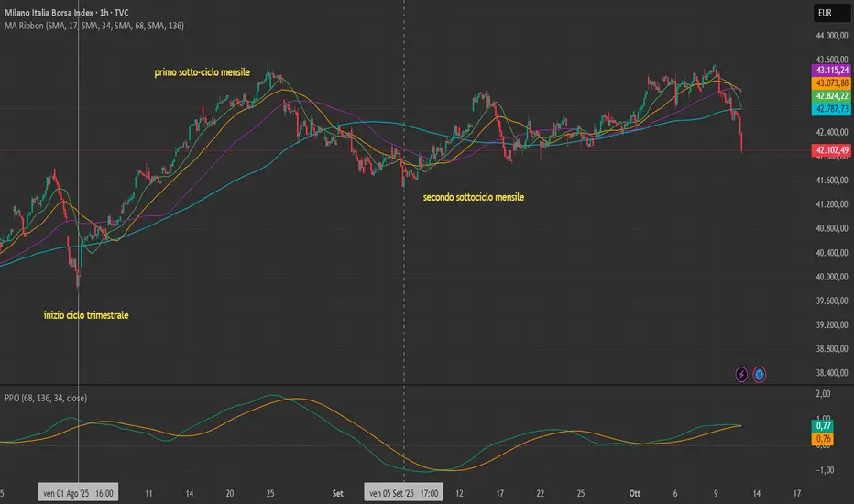Click the green 42.824,22 price label
This screenshot has width=854, height=504.
pos(832,96)
